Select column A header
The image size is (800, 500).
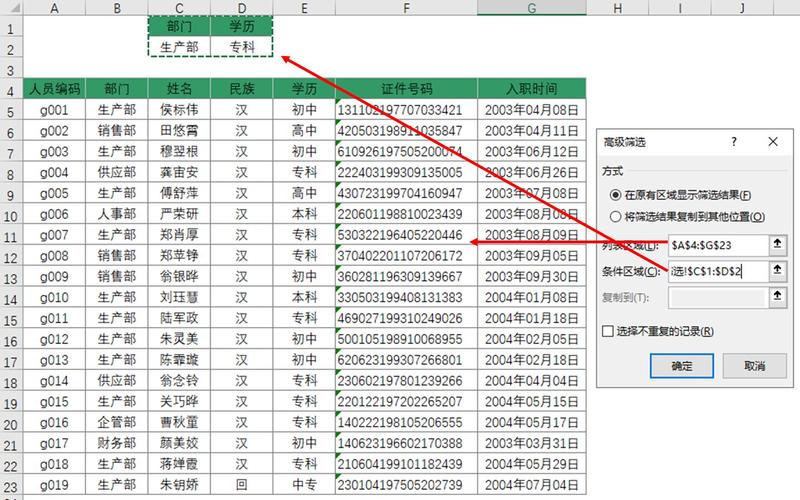click(x=54, y=8)
